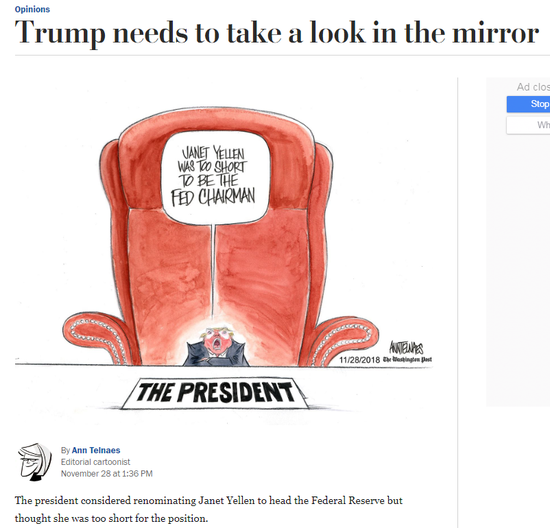Image resolution: width=550 pixels, height=528 pixels.
Task: Click THE PRESIDENT nameplate in cartoon
Action: tap(215, 393)
